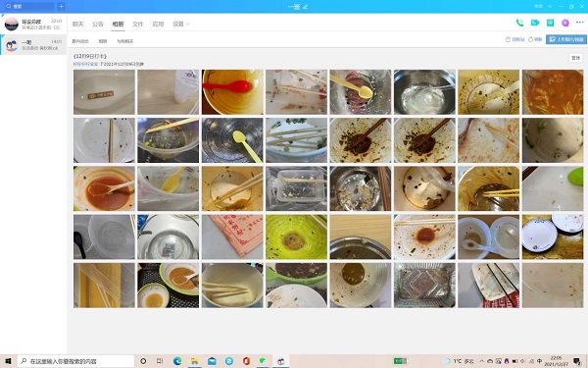Click the plus icon beside the search box
This screenshot has height=368, width=588.
(x=61, y=7)
